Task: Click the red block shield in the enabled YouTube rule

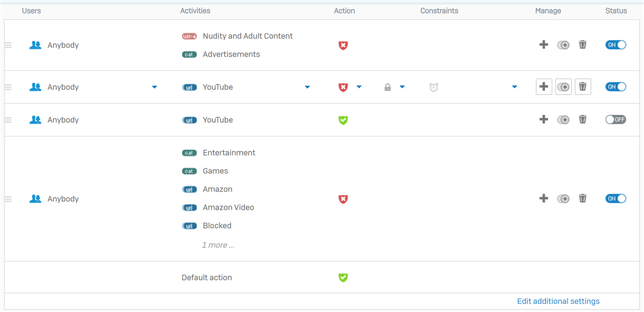Action: (x=343, y=87)
